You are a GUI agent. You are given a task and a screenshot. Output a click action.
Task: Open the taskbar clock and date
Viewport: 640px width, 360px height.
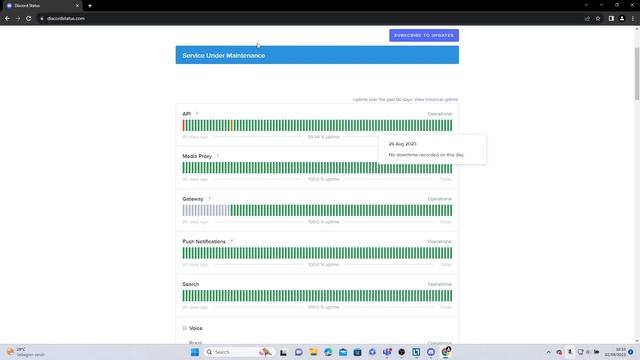[615, 352]
